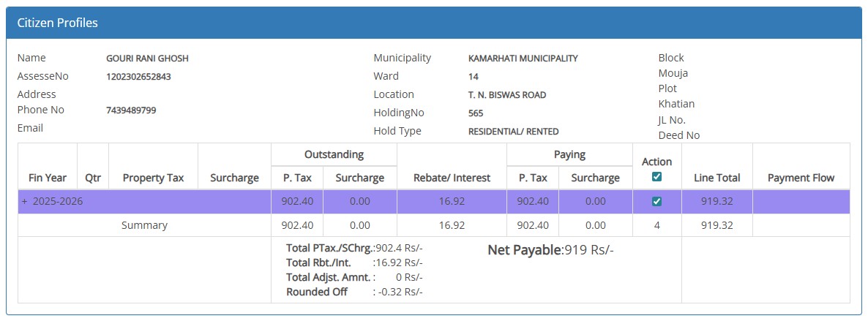Click the Qtr column header
This screenshot has height=321, width=868.
coord(93,178)
